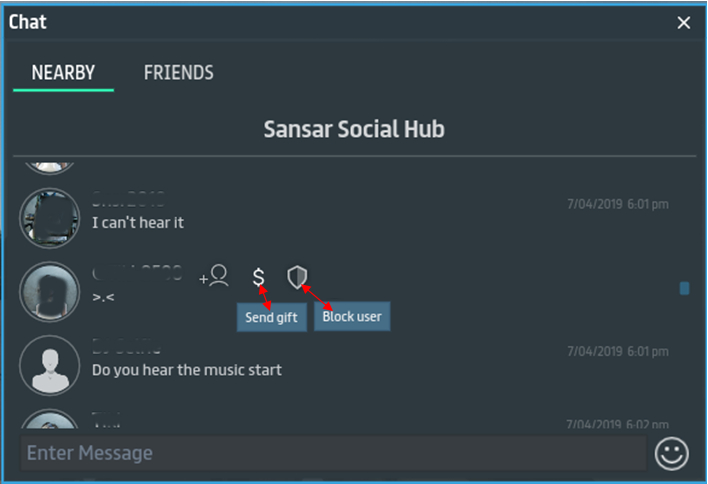708x484 pixels.
Task: Click the Sansar Social Hub heading
Action: click(354, 129)
